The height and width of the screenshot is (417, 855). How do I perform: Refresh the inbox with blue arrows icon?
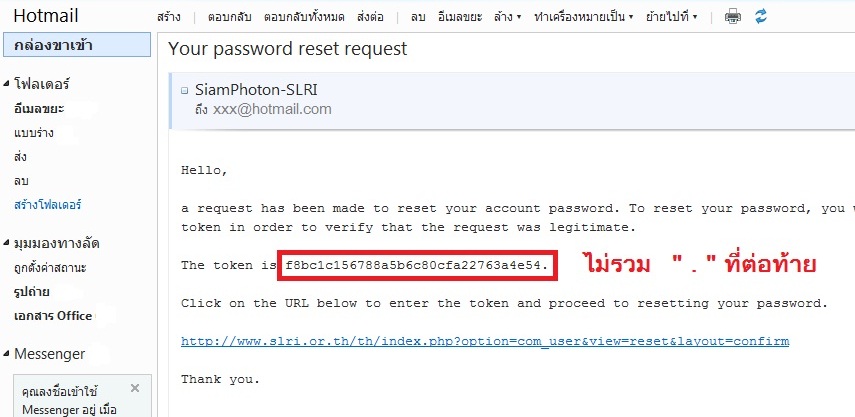[x=761, y=17]
